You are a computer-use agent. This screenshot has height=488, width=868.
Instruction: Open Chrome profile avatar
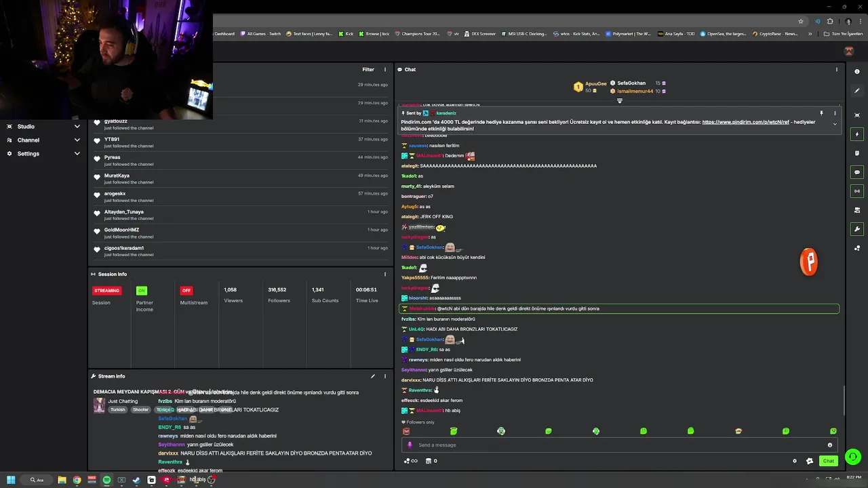[848, 21]
